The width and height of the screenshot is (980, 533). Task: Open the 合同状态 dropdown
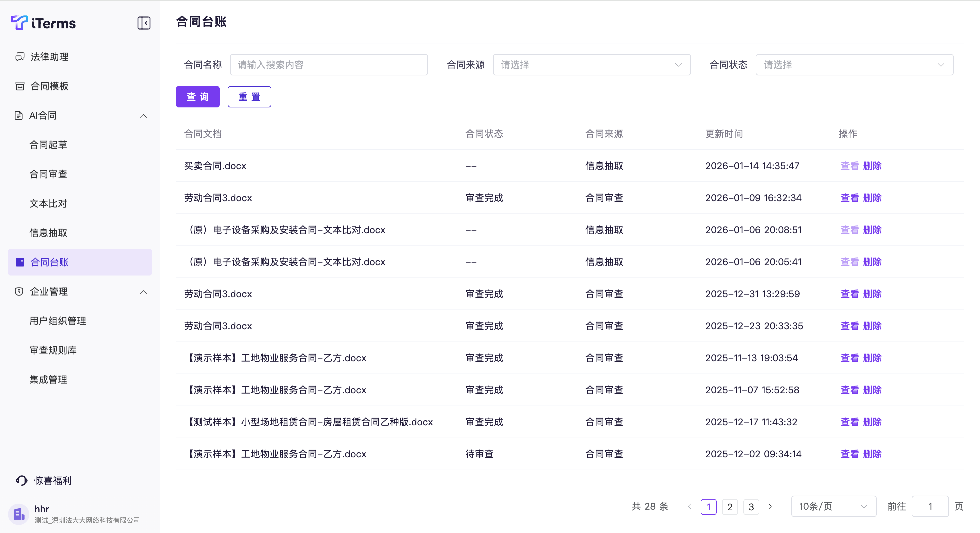854,65
